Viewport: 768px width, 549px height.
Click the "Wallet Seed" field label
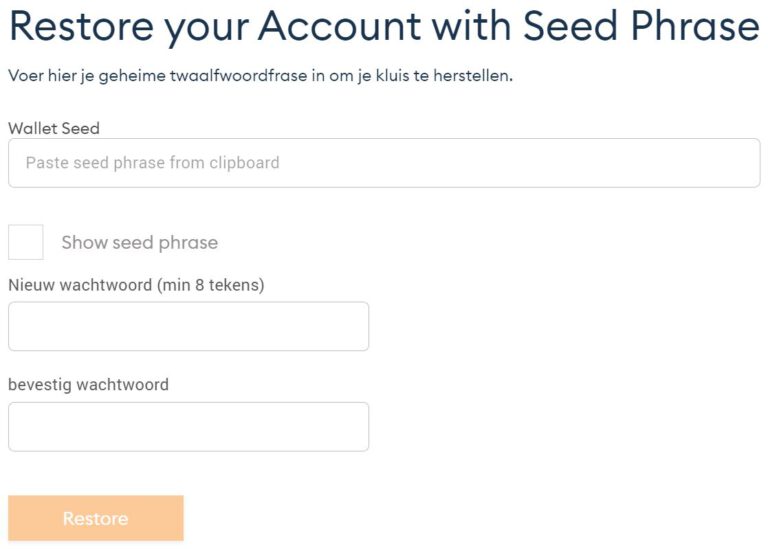pos(54,128)
